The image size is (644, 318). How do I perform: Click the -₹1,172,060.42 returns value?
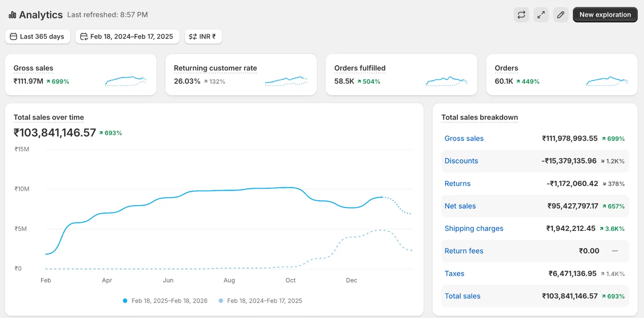[x=573, y=184]
